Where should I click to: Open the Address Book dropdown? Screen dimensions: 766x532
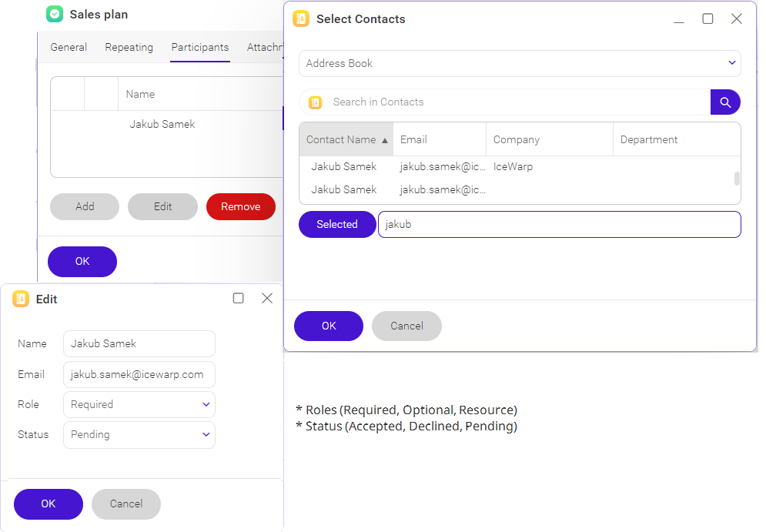tap(520, 63)
